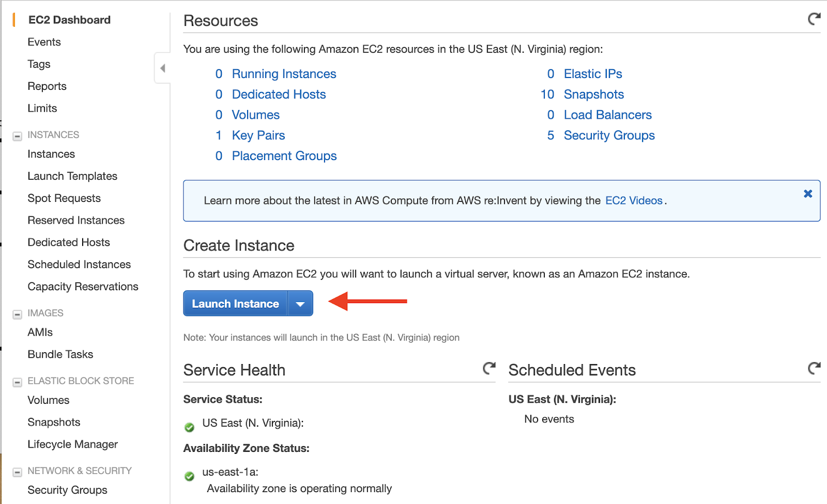Click the Load Balancers resource link
The image size is (827, 504).
[608, 115]
